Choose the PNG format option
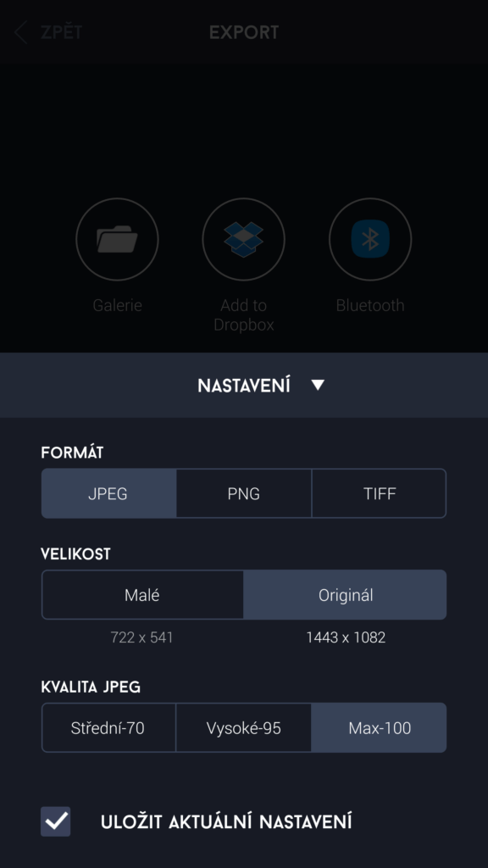Screen dimensions: 488x868 point(244,493)
